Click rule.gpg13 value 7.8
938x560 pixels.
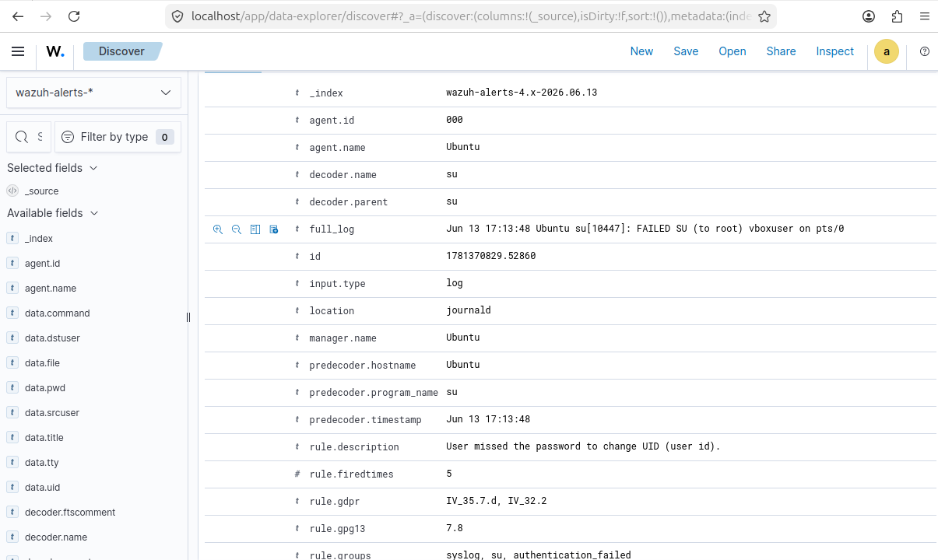click(455, 528)
